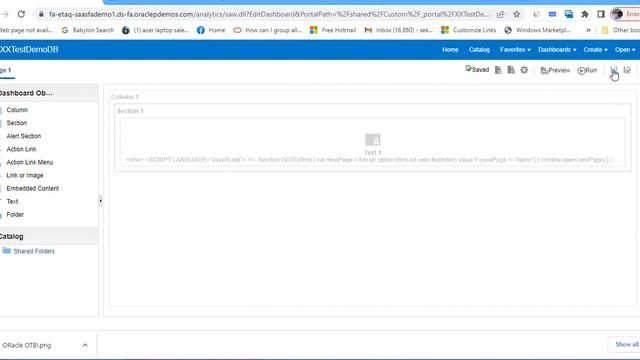Click the blue overlapping-windows extension icon
Image resolution: width=640 pixels, height=360 pixels.
[x=569, y=14]
